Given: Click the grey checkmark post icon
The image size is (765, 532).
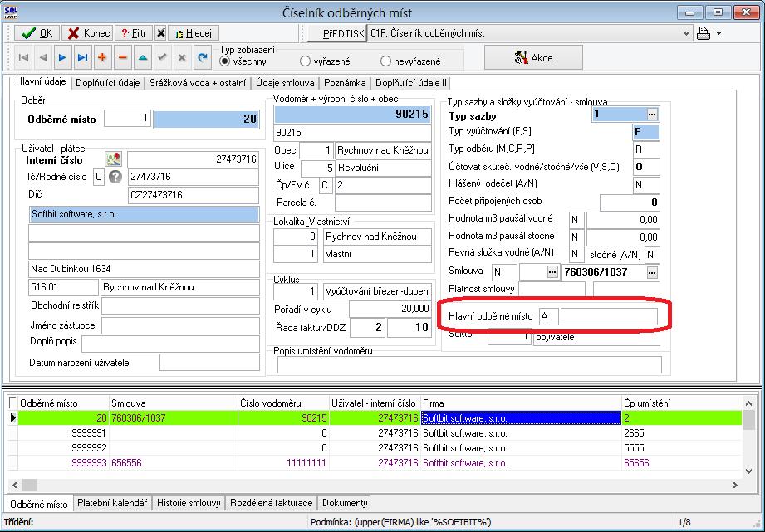Looking at the screenshot, I should (x=163, y=57).
